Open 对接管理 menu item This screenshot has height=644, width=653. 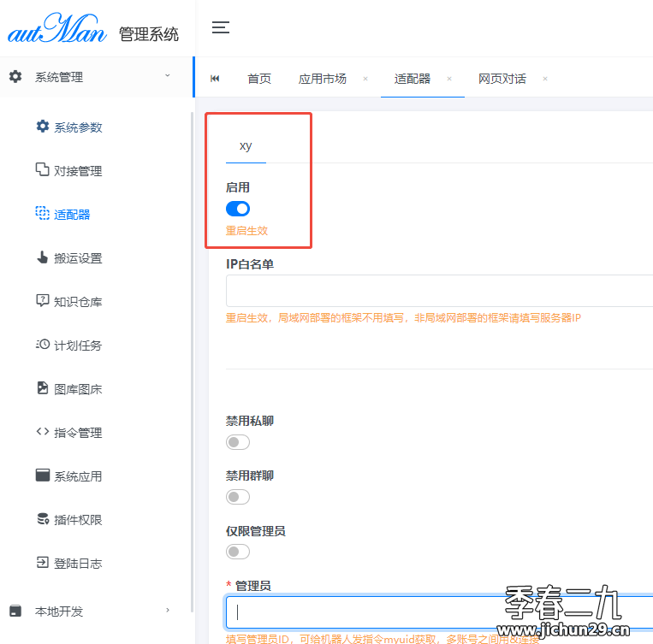pyautogui.click(x=78, y=171)
